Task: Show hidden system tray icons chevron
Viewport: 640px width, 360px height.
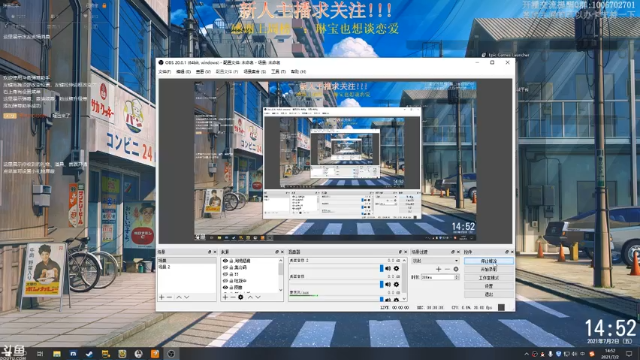Action: (x=527, y=354)
